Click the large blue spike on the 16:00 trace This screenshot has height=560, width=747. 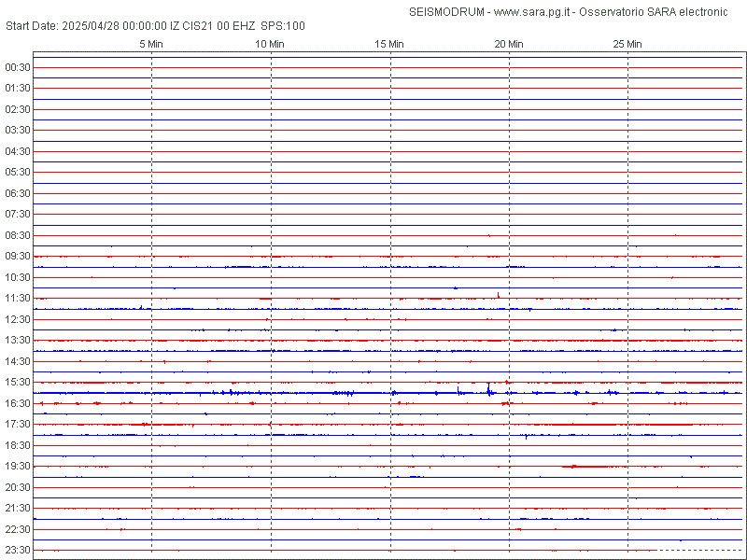488,389
